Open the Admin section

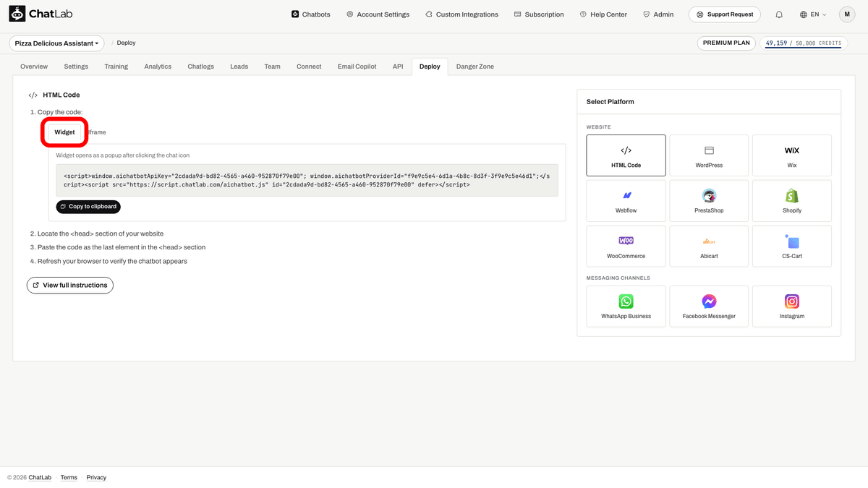pyautogui.click(x=658, y=14)
